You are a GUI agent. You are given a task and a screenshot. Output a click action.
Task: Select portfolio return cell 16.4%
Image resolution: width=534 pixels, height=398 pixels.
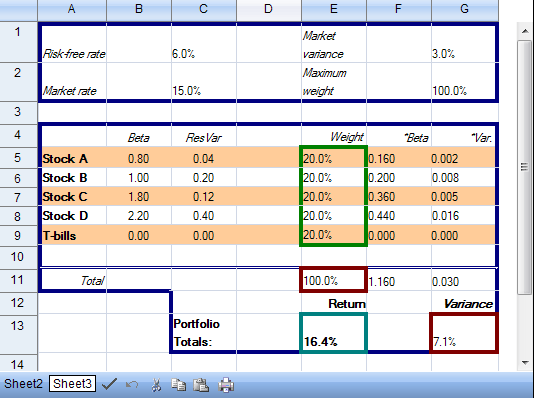click(333, 333)
